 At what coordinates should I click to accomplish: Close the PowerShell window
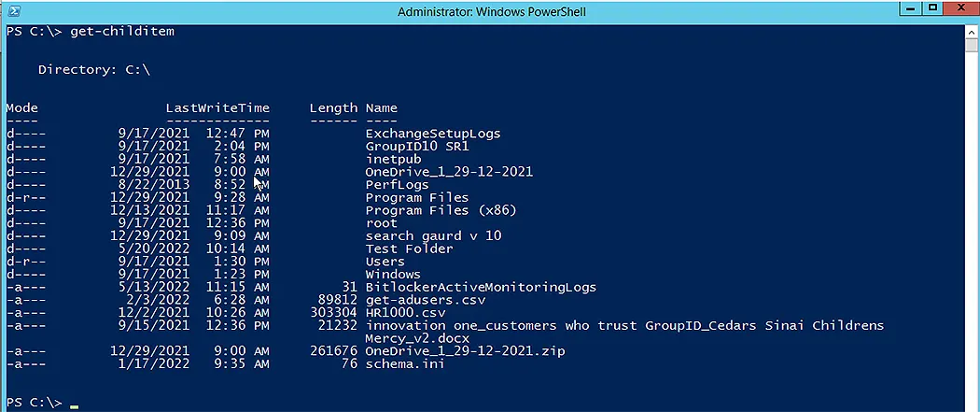962,7
